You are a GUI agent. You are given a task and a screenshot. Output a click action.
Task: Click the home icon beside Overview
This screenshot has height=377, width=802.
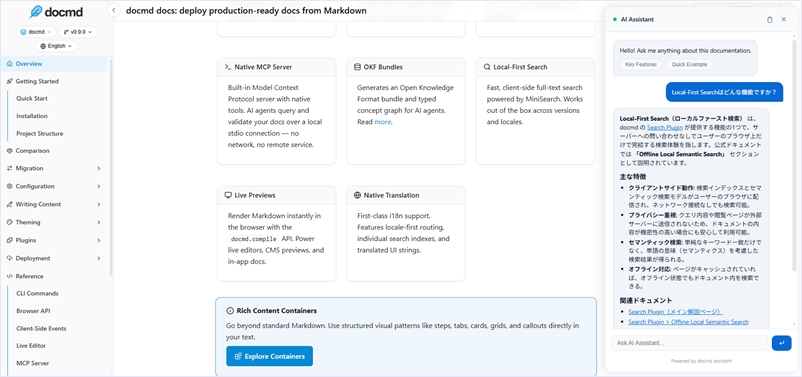coord(10,64)
